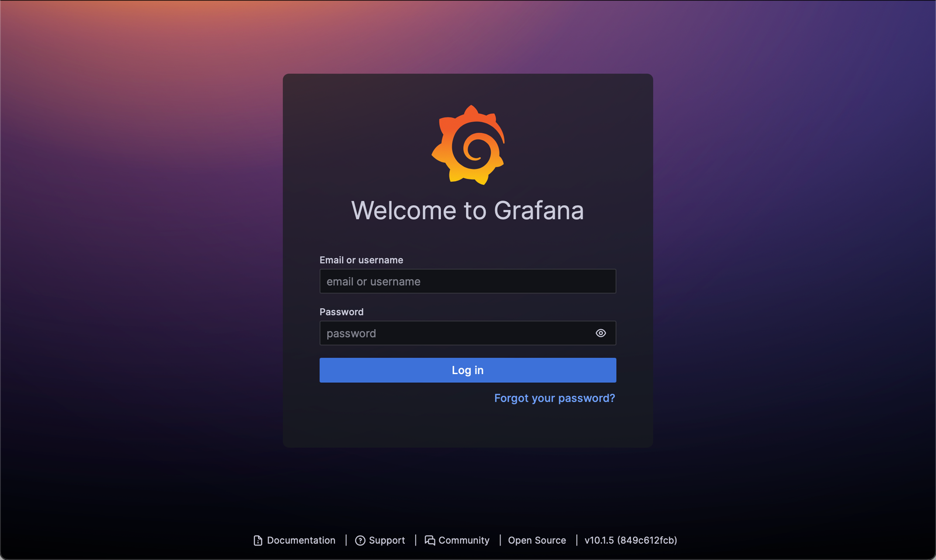Open the Open Source link

[537, 540]
